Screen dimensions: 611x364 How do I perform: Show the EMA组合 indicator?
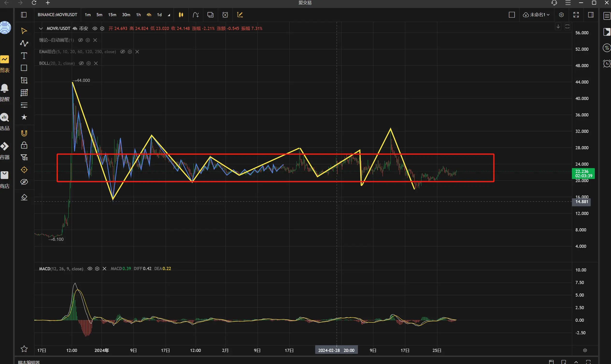pyautogui.click(x=123, y=51)
